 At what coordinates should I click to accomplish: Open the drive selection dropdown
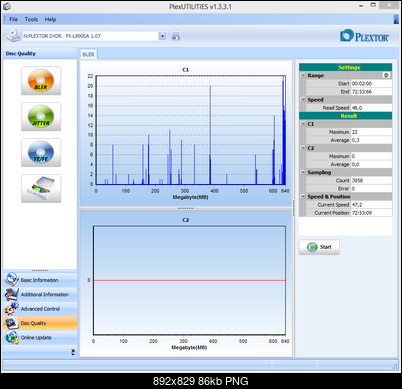point(162,36)
